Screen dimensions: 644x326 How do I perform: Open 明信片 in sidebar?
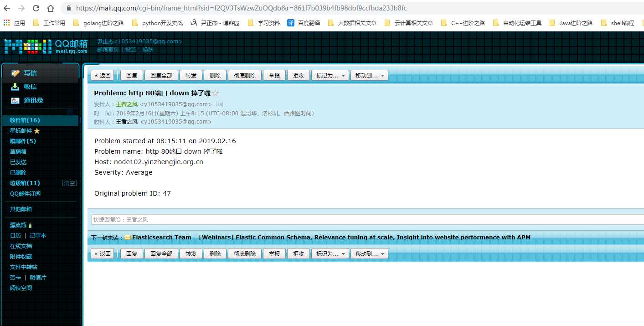pos(38,278)
